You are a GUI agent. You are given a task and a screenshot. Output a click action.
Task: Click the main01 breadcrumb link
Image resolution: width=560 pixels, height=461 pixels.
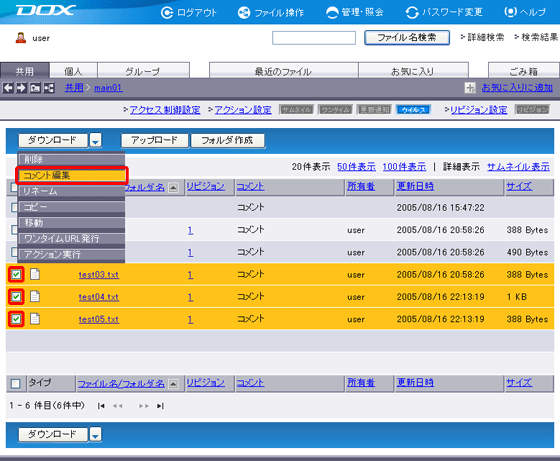[108, 87]
